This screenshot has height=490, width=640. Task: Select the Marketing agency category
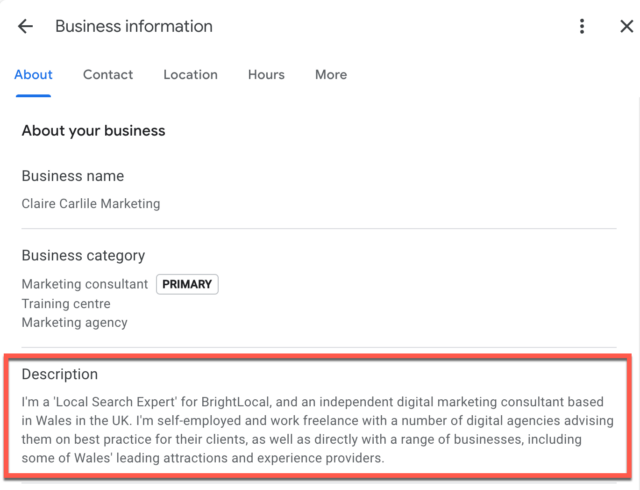click(x=75, y=322)
